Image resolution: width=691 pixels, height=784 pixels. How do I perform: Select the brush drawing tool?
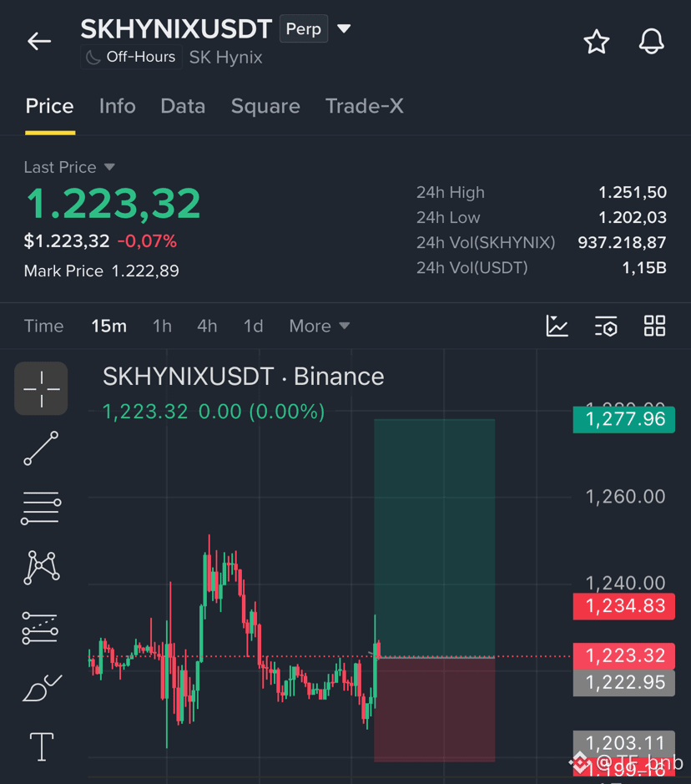point(42,688)
